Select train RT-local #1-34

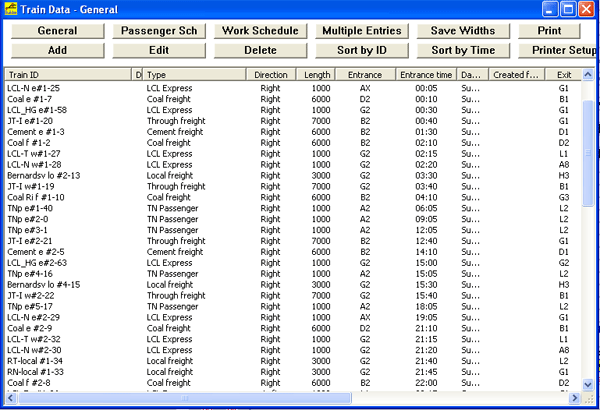(x=35, y=361)
